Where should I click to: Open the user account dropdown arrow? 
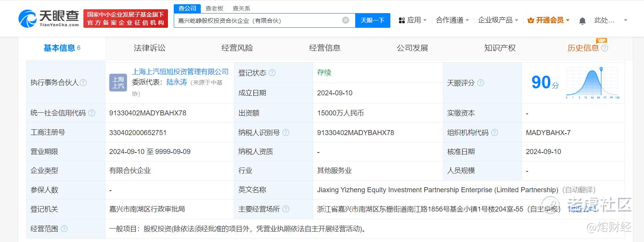(626, 20)
